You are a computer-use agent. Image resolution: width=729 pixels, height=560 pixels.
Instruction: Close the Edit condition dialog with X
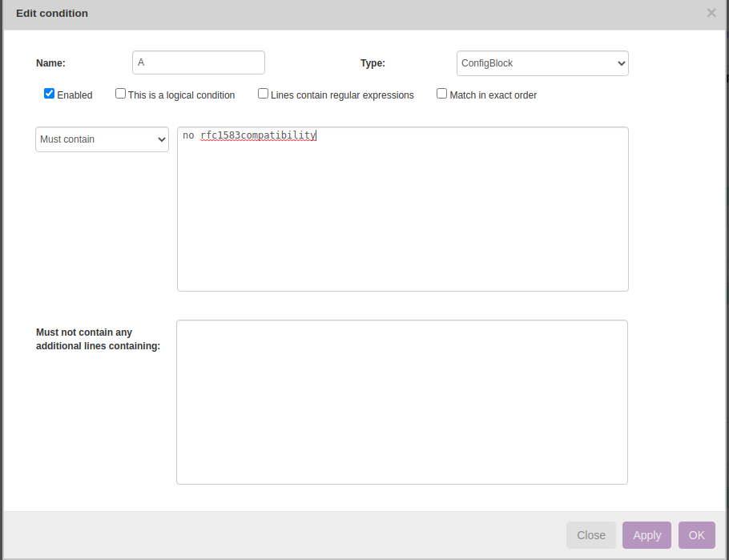(711, 13)
